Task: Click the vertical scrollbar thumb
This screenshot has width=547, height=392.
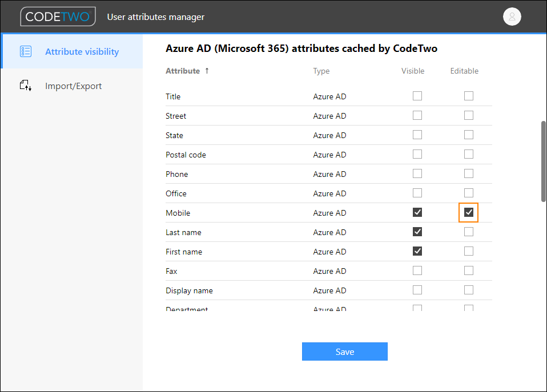Action: 543,161
